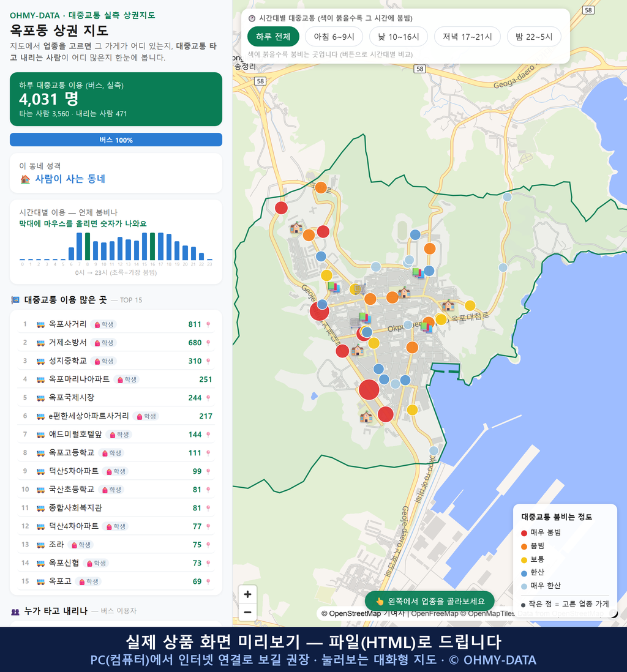
Task: Switch to the 낮 10~16시 time filter
Action: pos(399,37)
